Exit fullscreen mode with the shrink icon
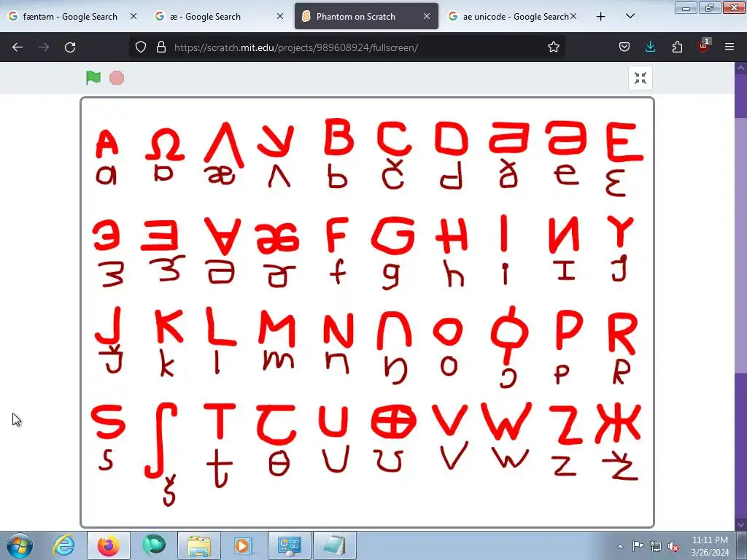This screenshot has width=747, height=560. tap(640, 78)
